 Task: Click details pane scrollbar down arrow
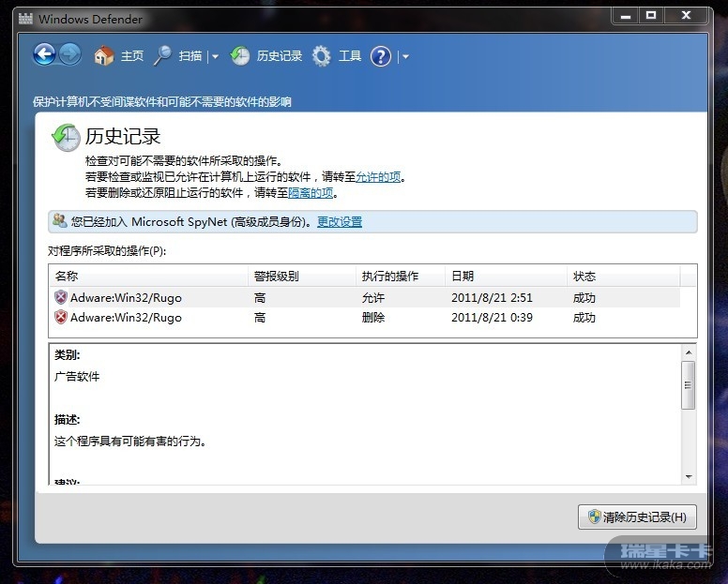point(689,477)
